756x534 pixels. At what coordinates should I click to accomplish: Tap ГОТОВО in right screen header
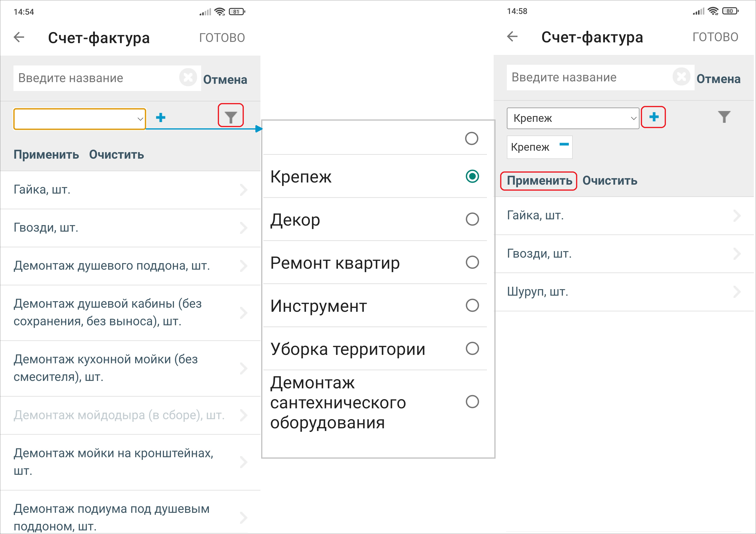click(715, 37)
